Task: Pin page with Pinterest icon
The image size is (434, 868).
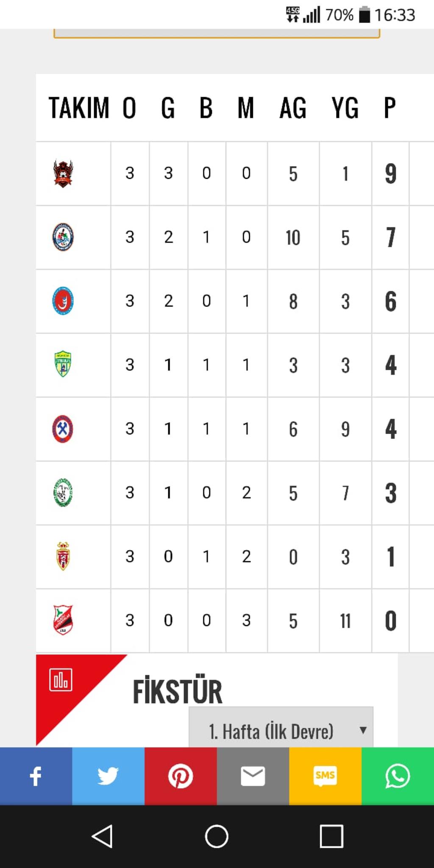Action: click(x=181, y=776)
